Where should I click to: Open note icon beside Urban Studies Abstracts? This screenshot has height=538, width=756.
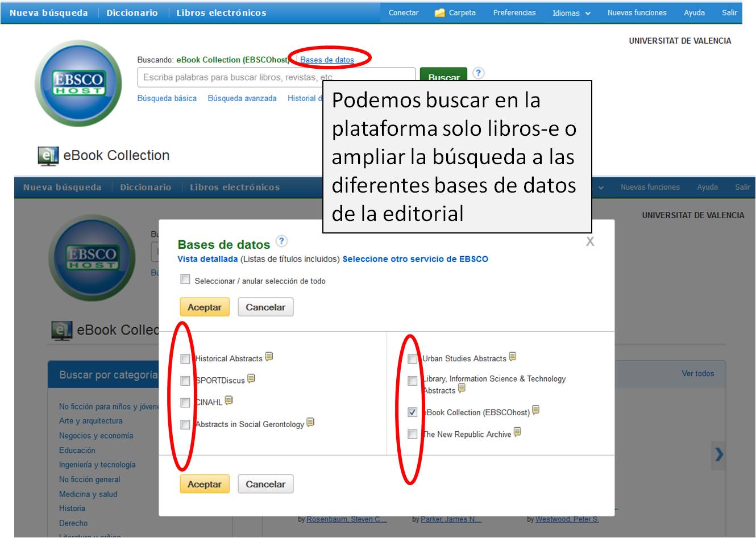pyautogui.click(x=512, y=357)
